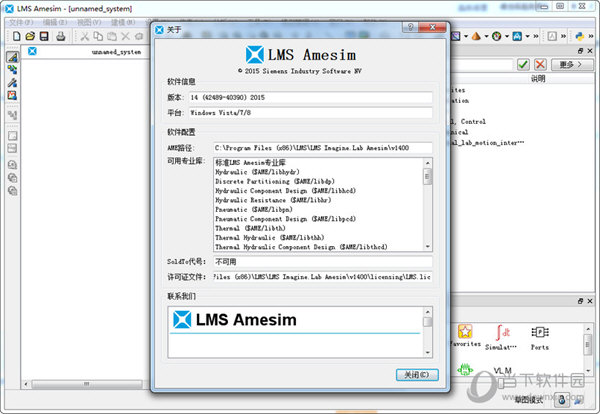Click the Cut scissors icon

click(85, 36)
